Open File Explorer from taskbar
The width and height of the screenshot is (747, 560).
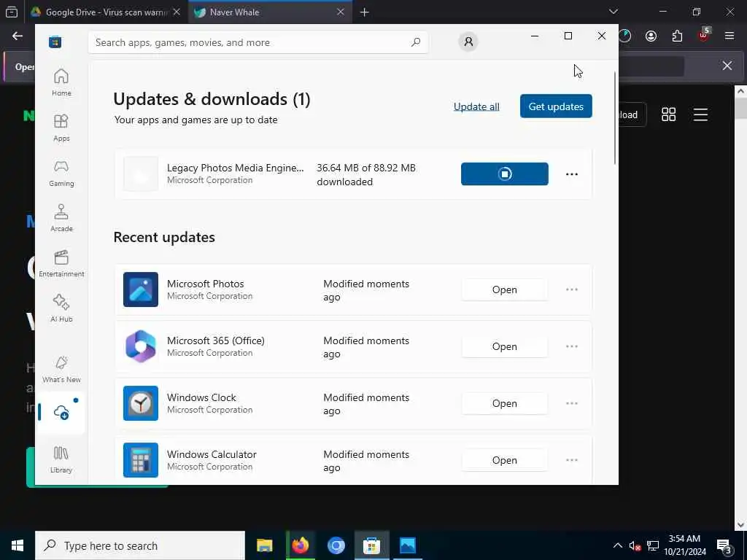264,545
